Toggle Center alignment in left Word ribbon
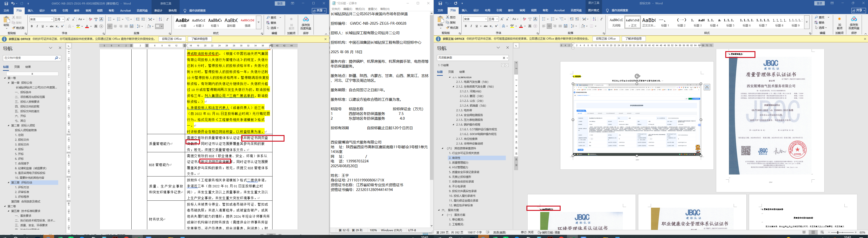868x238 pixels. pos(115,26)
